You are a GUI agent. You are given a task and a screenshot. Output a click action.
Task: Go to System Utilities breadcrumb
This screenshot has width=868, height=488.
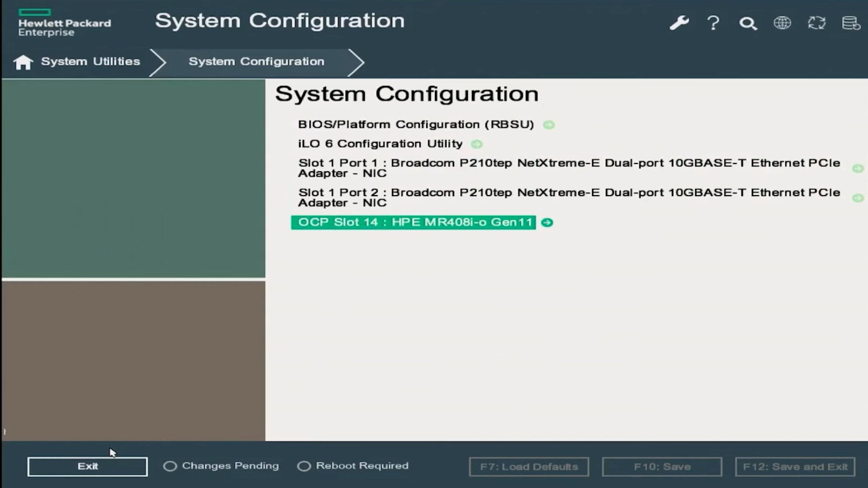(90, 61)
